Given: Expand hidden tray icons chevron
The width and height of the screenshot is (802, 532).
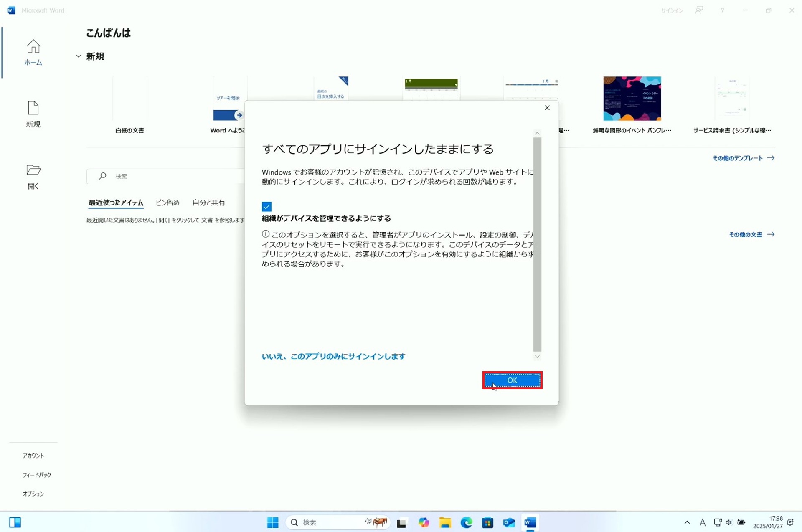Looking at the screenshot, I should pyautogui.click(x=687, y=522).
